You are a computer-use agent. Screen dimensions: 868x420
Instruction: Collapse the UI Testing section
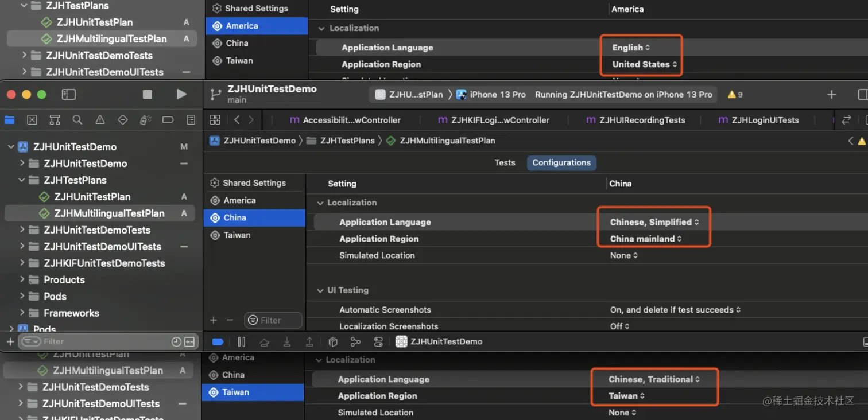coord(320,291)
